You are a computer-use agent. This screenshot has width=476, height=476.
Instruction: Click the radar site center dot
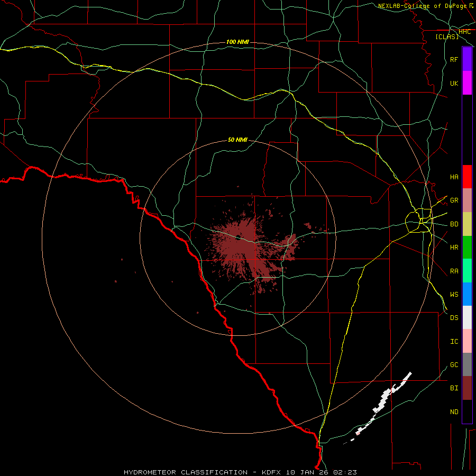pos(238,237)
